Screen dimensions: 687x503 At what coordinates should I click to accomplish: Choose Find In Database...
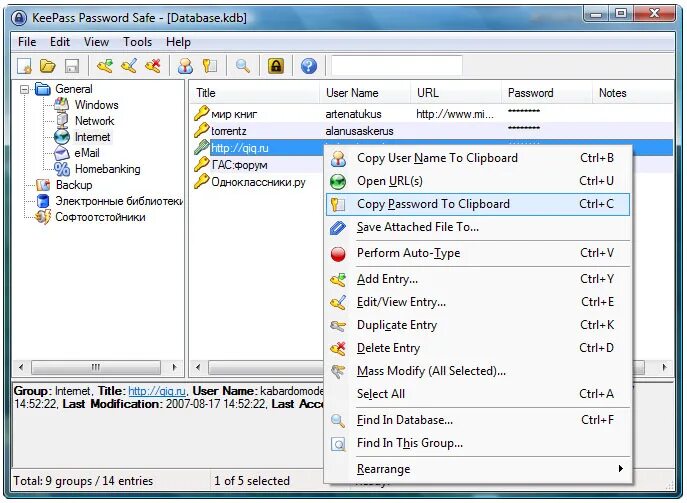click(x=478, y=420)
